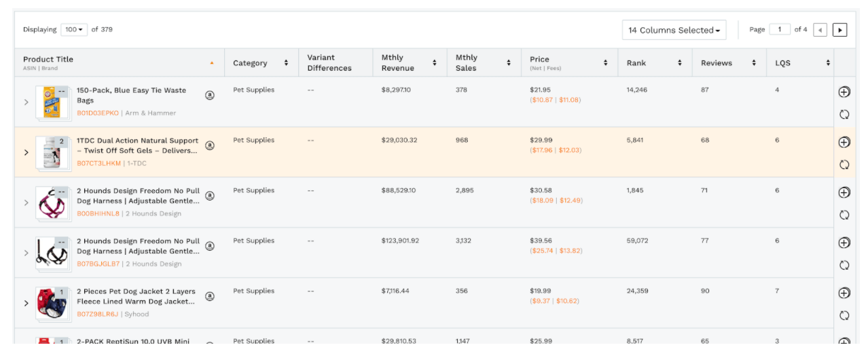Image resolution: width=868 pixels, height=360 pixels.
Task: Open ASIN link B01D03EPKO
Action: pos(98,113)
